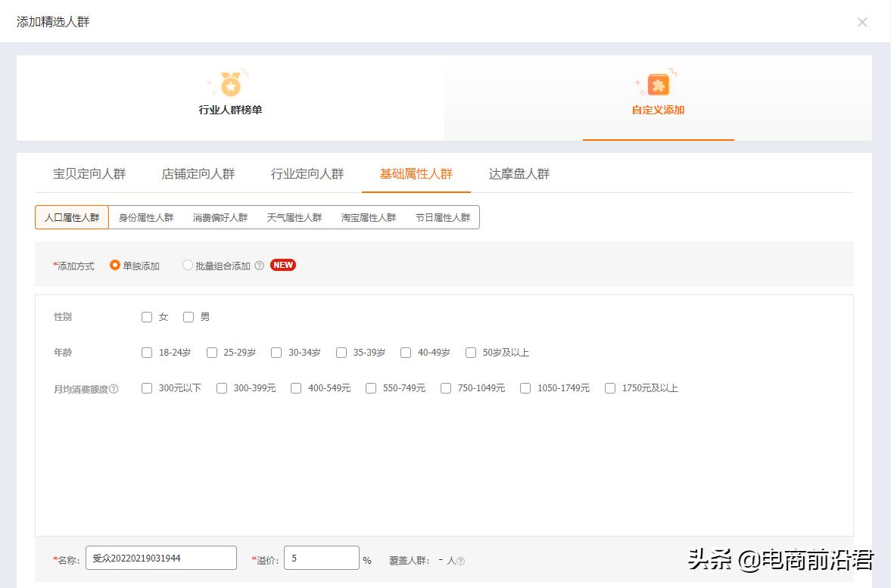Select the 25-29岁 age checkbox
This screenshot has height=588, width=891.
[x=211, y=353]
